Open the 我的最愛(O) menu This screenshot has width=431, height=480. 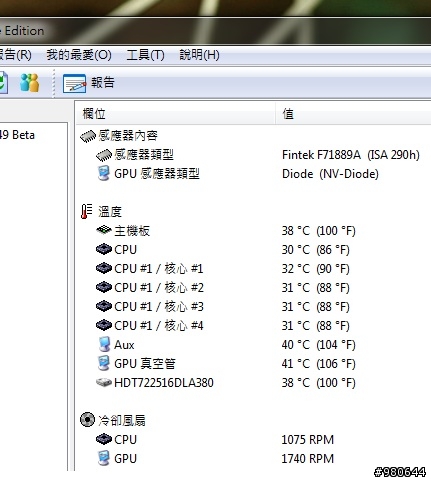(x=79, y=55)
